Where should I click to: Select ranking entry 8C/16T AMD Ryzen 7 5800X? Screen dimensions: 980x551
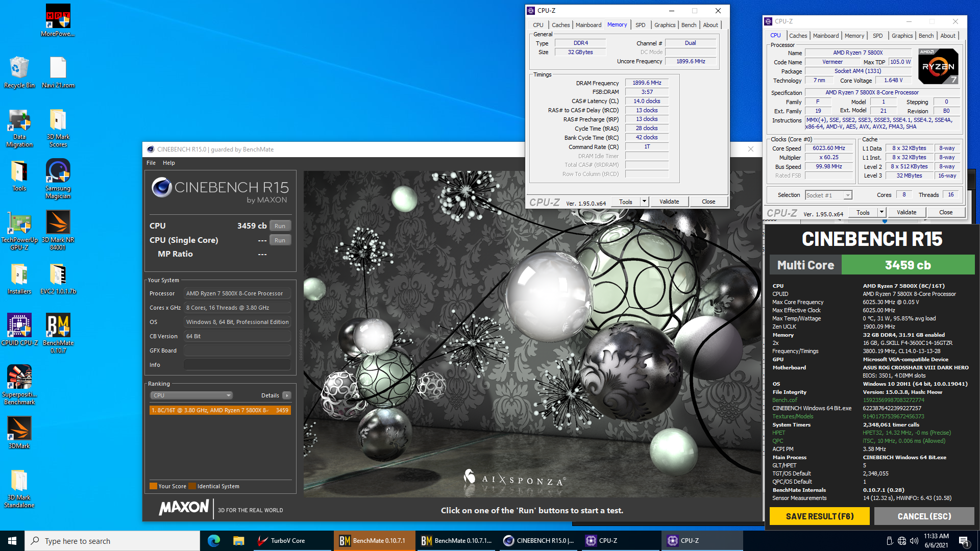pyautogui.click(x=220, y=410)
